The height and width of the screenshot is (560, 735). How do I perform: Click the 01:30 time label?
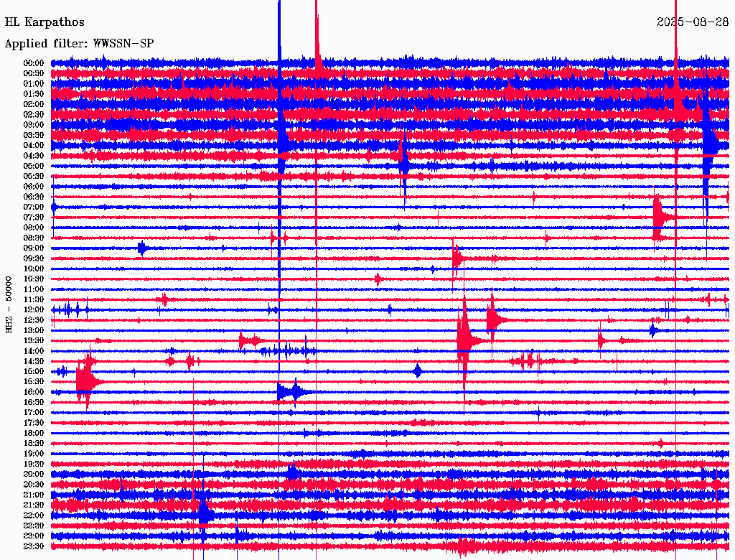(34, 94)
